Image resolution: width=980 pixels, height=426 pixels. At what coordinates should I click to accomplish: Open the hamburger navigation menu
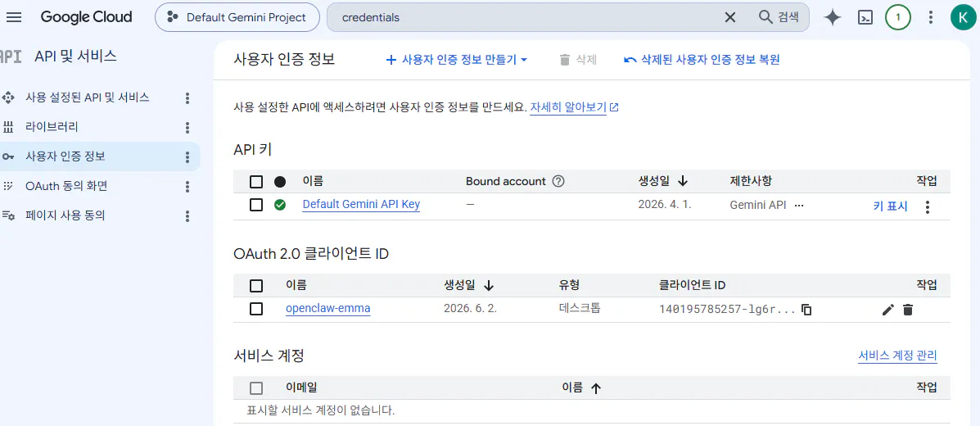[13, 17]
